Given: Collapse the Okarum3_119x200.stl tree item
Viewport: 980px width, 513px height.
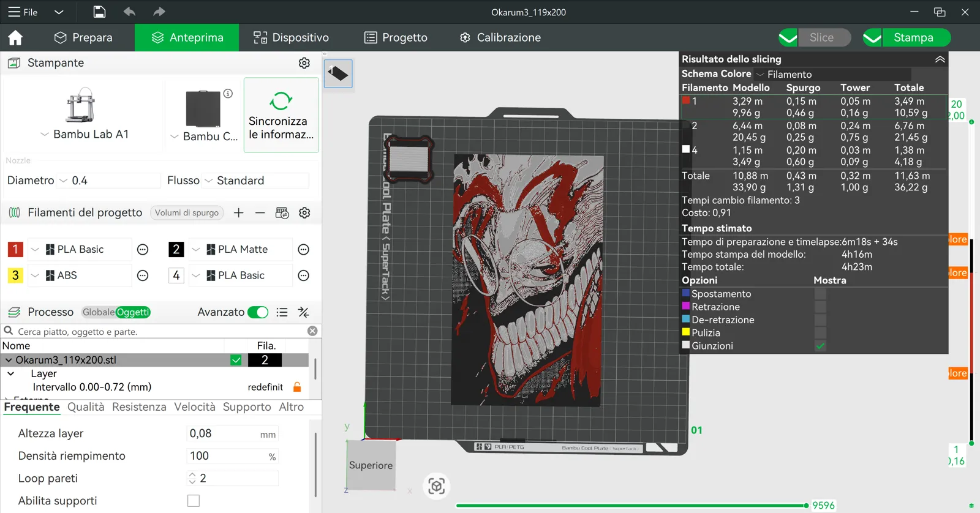Looking at the screenshot, I should tap(9, 360).
